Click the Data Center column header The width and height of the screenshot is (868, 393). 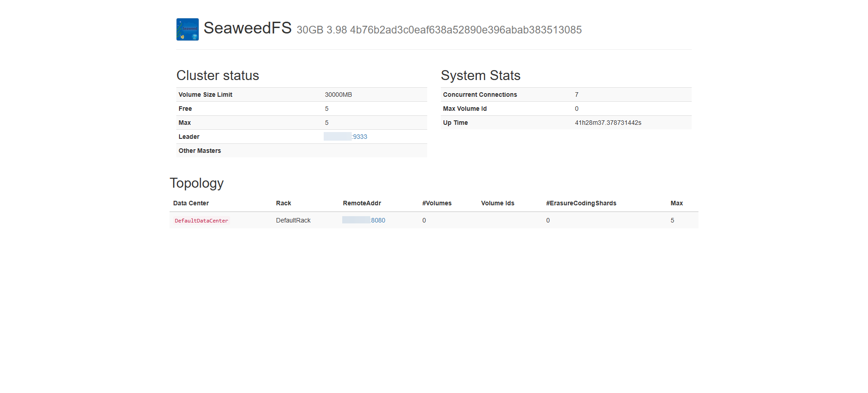pos(191,203)
